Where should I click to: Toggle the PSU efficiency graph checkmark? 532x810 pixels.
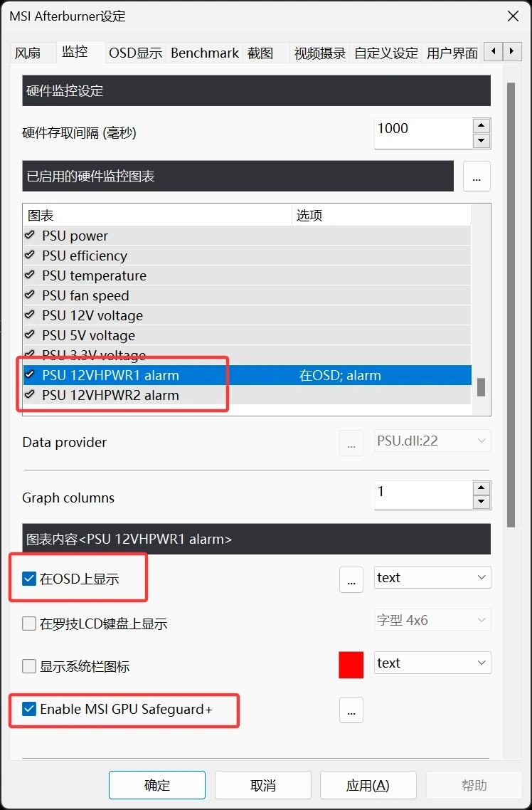click(30, 256)
